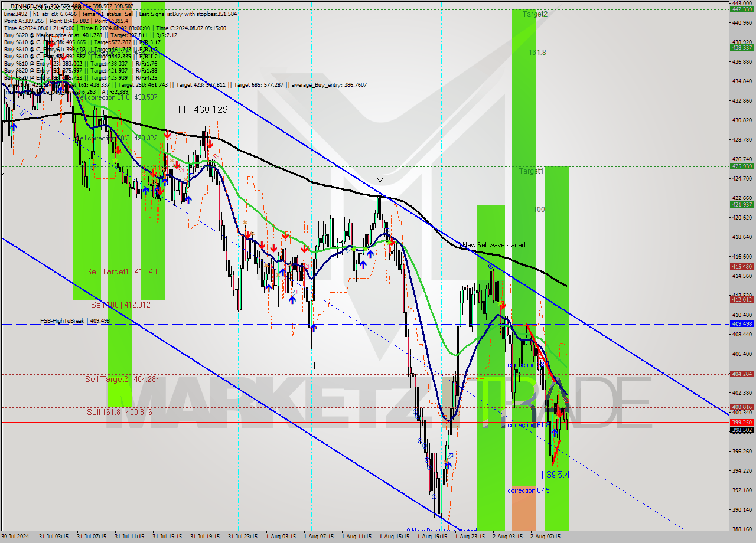Click the green 442.339 price tag
The height and width of the screenshot is (543, 756).
point(742,9)
